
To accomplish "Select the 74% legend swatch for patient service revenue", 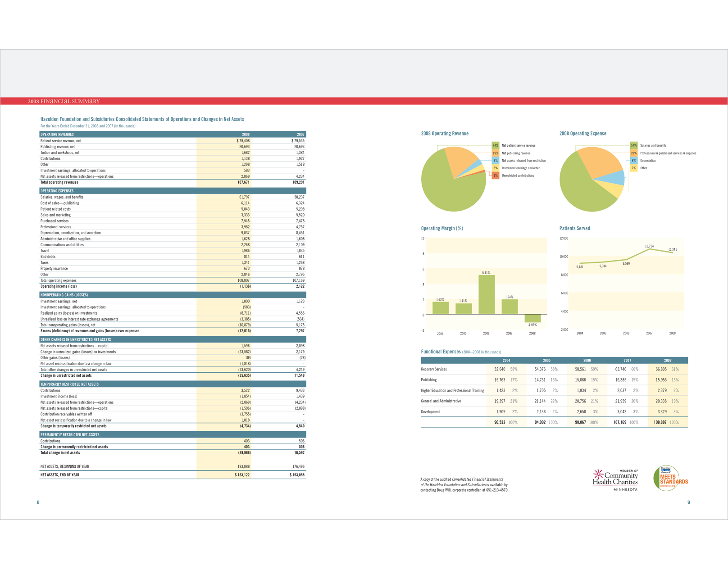I will coord(495,145).
